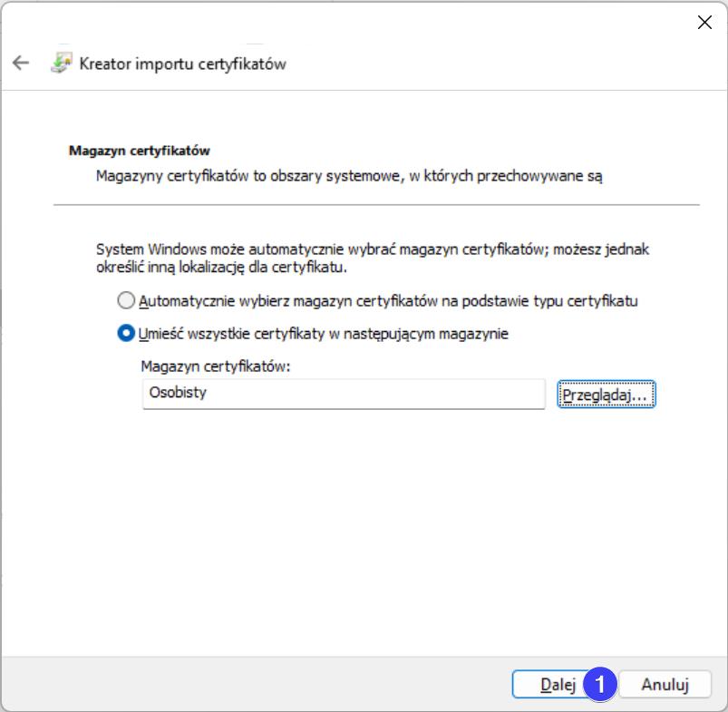Click the numbered step badge marked 1
Viewport: 728px width, 712px height.
(x=600, y=685)
